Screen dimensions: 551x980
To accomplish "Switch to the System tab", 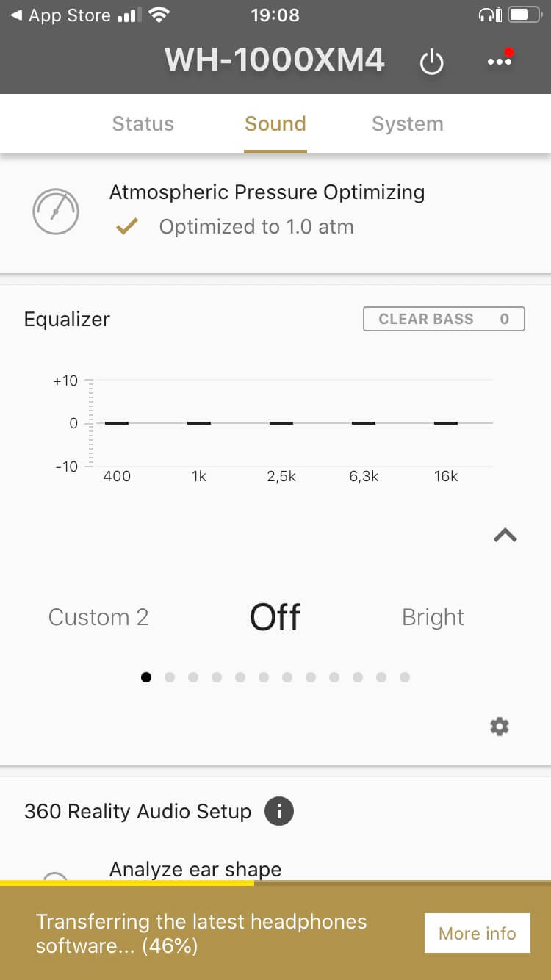I will coord(408,123).
